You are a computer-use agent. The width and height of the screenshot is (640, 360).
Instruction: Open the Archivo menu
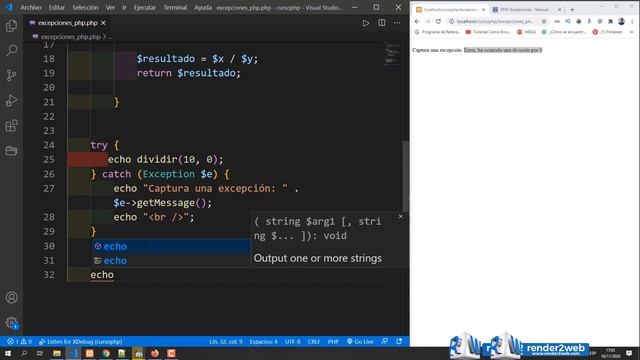coord(31,7)
